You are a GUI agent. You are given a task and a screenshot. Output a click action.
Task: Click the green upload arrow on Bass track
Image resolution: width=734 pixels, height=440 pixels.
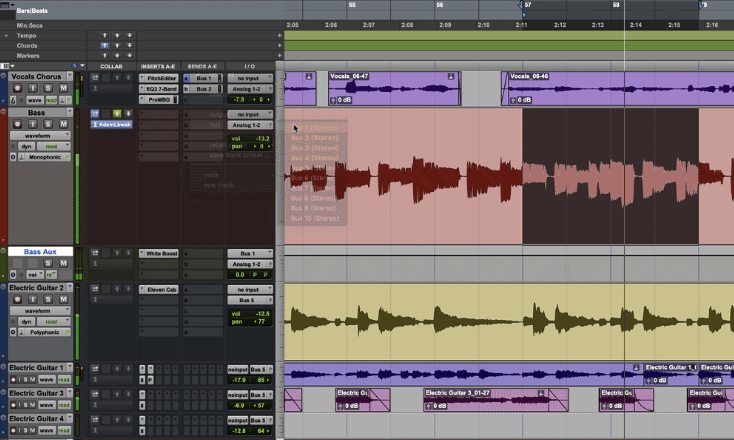[117, 114]
